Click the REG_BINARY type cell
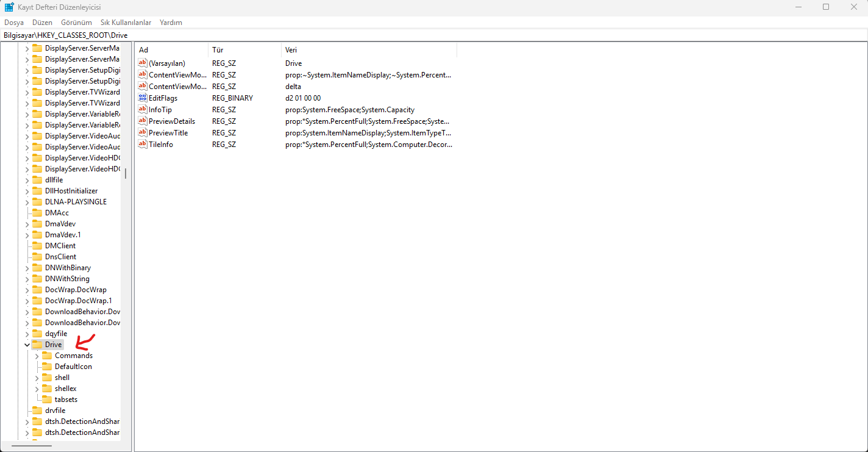Screen dimensions: 868x452 [232, 98]
